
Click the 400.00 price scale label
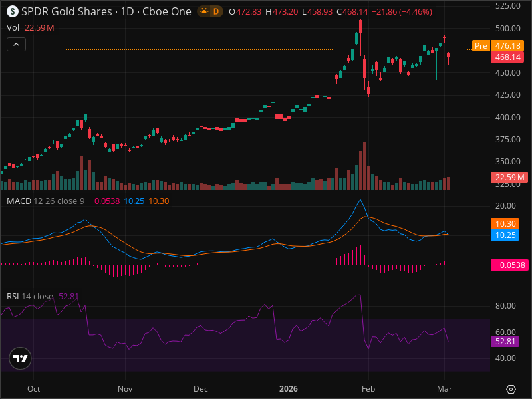(x=507, y=118)
